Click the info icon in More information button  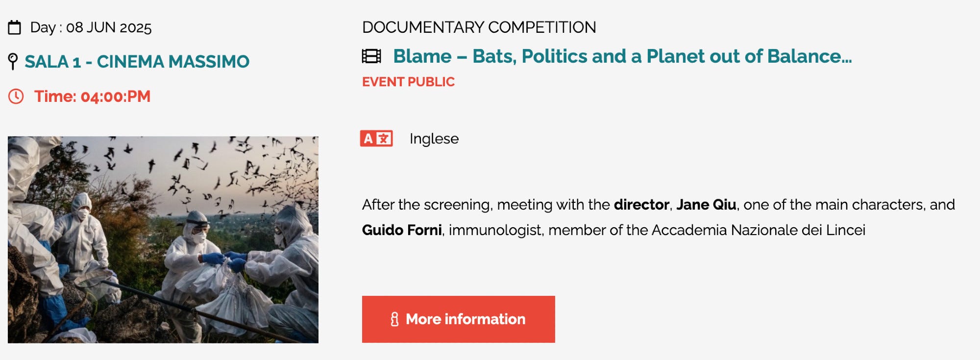394,319
